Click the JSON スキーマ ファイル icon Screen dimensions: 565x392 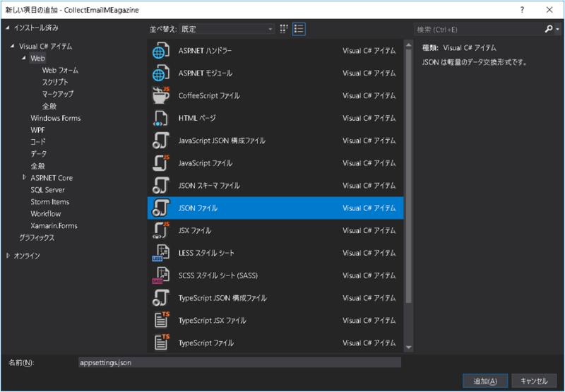click(x=161, y=186)
